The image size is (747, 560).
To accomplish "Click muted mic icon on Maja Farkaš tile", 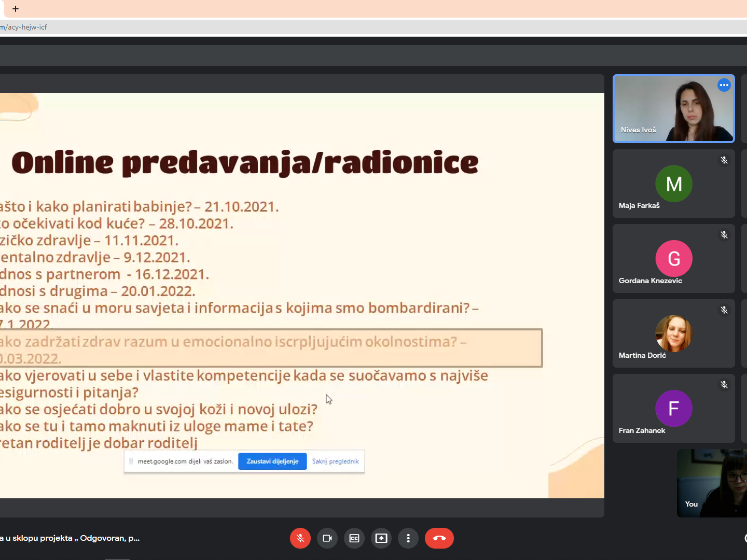I will 724,160.
